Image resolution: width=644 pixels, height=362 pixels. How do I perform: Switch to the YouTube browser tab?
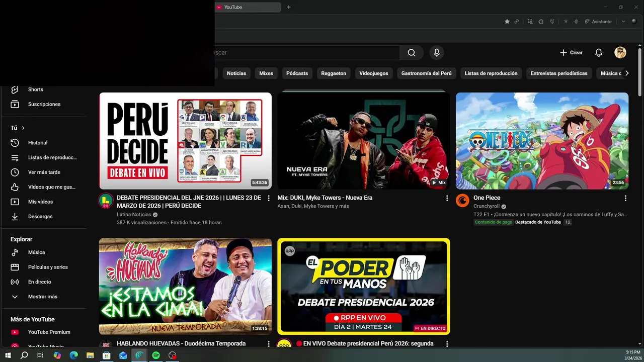[x=248, y=7]
